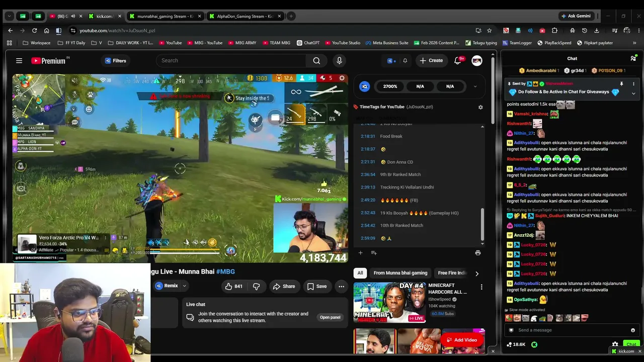Screen dimensions: 644x362
Task: Click the red Add Video button
Action: tap(462, 340)
